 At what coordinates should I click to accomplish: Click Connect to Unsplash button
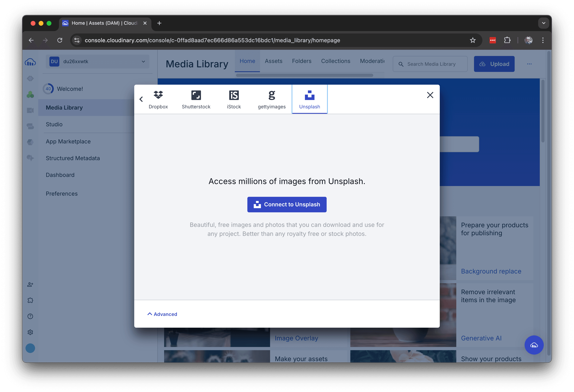287,205
